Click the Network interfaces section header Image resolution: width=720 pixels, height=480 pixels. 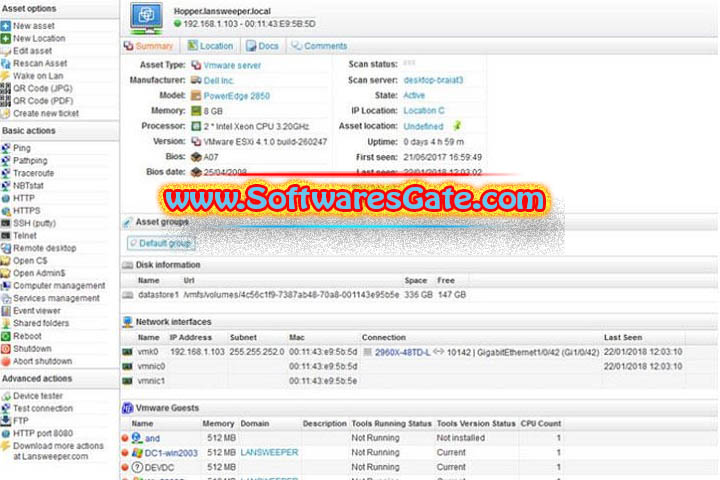174,322
